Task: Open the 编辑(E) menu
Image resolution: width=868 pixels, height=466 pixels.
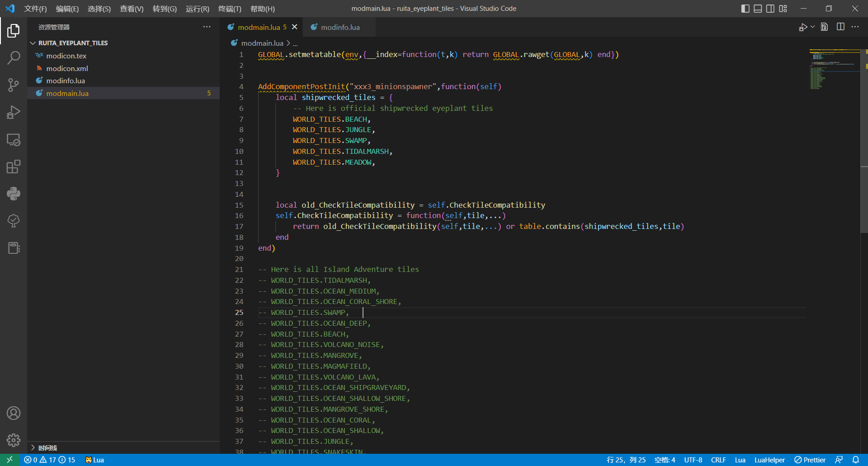Action: tap(67, 9)
